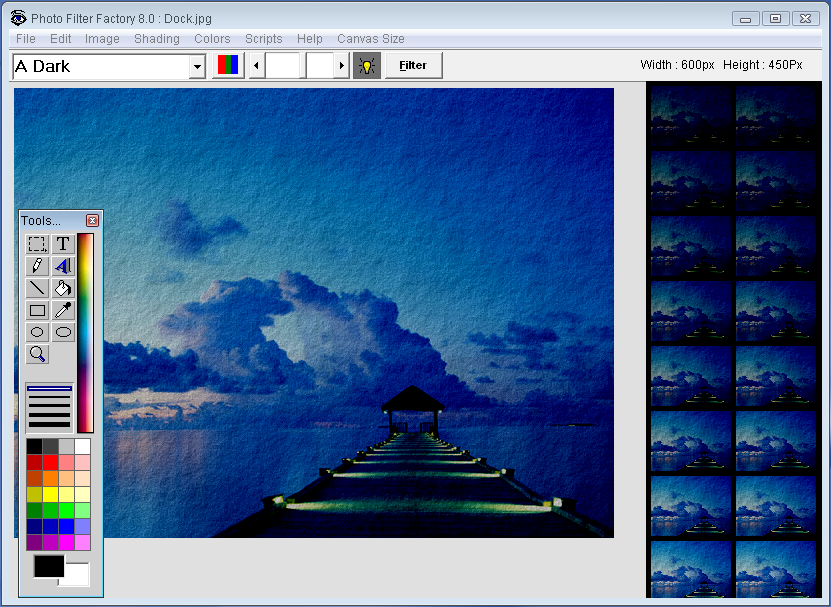Open the Colors menu
Screen dimensions: 831x607
[x=212, y=39]
